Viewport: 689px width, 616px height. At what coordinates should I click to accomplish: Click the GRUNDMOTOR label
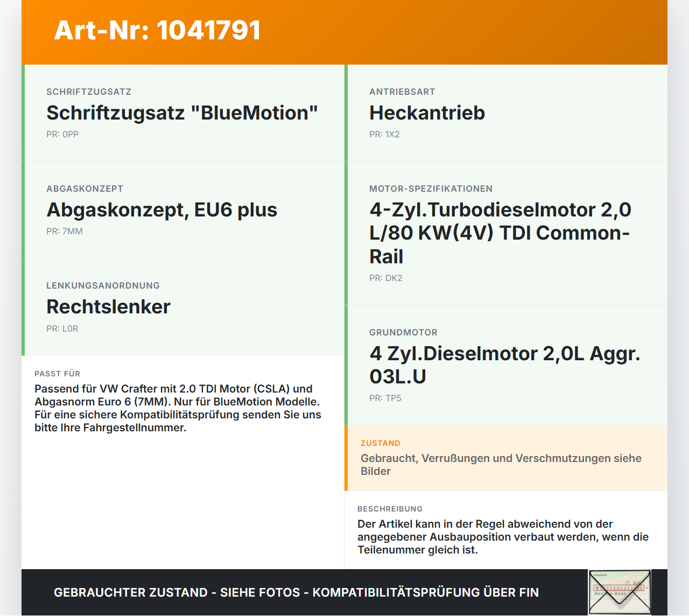(x=403, y=333)
